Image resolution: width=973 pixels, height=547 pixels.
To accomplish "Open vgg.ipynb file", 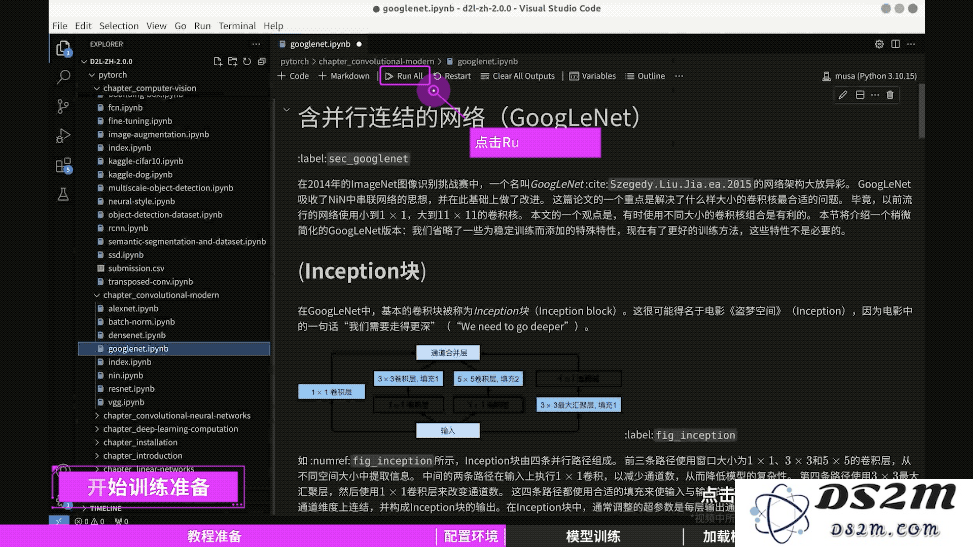I will point(126,402).
